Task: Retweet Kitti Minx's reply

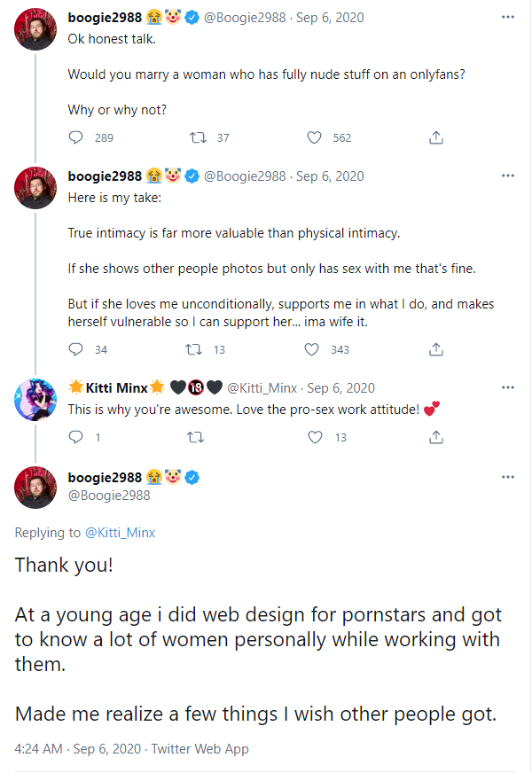Action: pyautogui.click(x=195, y=437)
